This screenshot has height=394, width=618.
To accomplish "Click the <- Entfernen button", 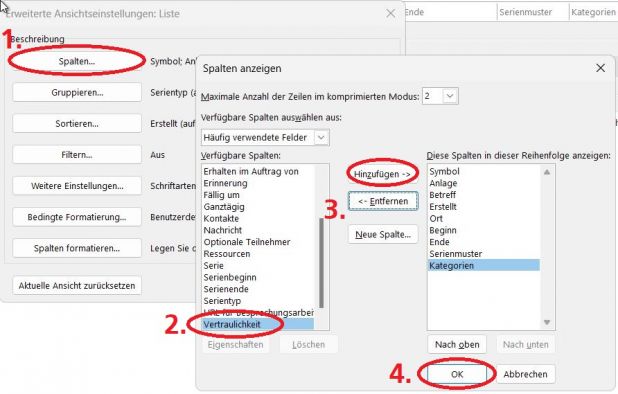I will pos(383,201).
